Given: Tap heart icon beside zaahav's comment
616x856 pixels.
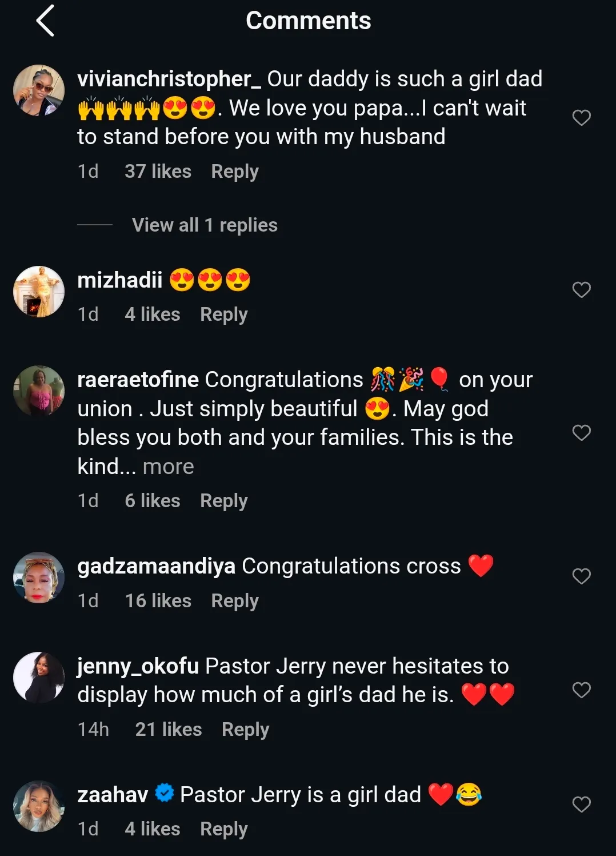Looking at the screenshot, I should pyautogui.click(x=581, y=805).
